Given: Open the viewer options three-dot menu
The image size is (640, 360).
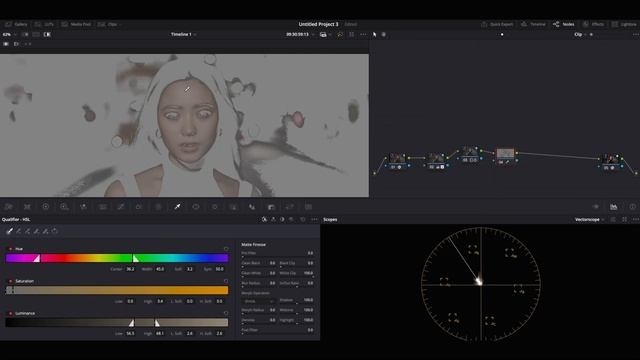Looking at the screenshot, I should 363,35.
